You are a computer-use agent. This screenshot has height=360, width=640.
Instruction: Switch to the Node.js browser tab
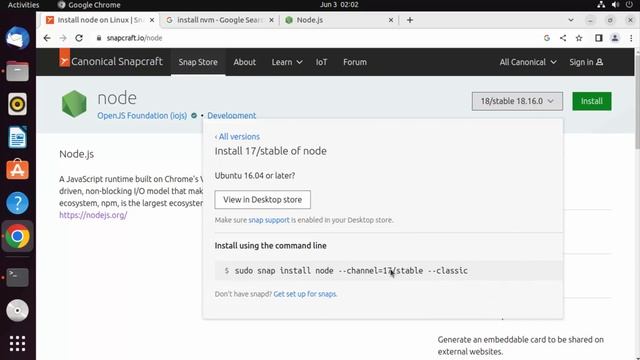(339, 20)
